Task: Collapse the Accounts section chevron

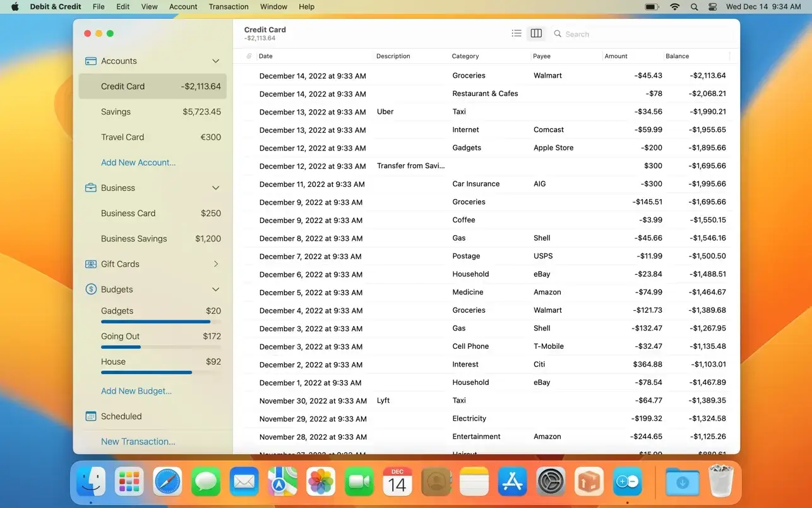Action: click(215, 61)
